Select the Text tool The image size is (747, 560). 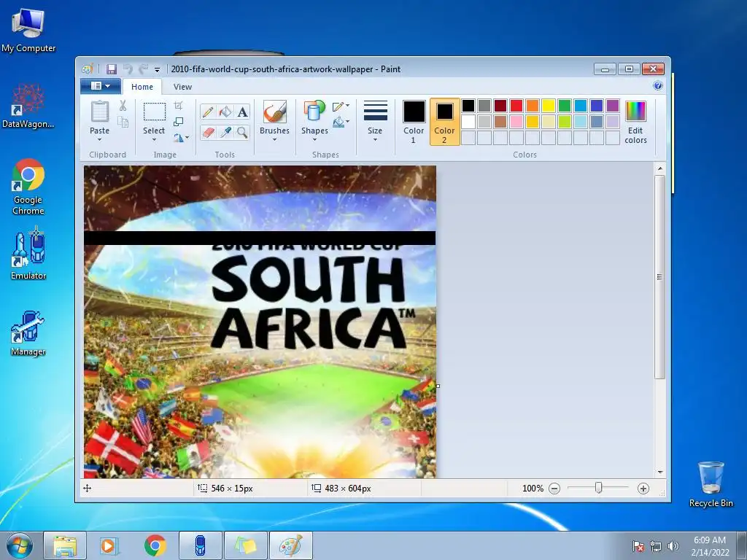242,112
